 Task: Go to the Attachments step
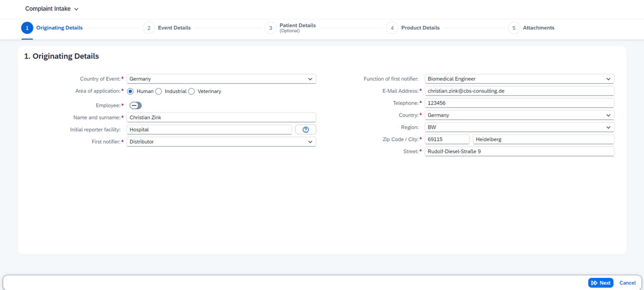pyautogui.click(x=538, y=28)
